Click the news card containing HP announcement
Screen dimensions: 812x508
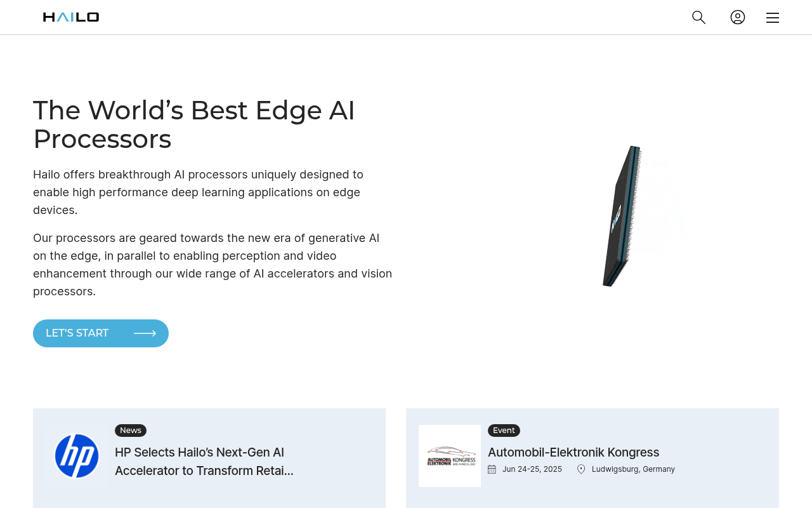tap(209, 457)
